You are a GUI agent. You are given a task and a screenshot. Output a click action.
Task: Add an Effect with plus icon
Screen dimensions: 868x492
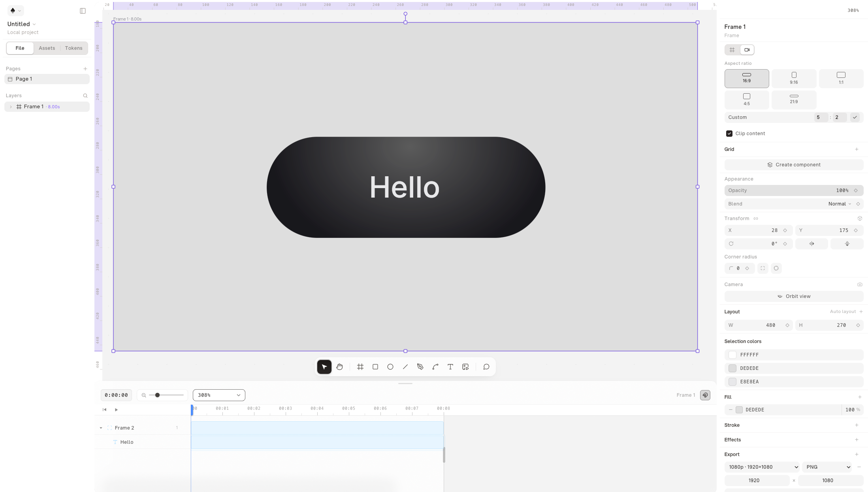[857, 440]
